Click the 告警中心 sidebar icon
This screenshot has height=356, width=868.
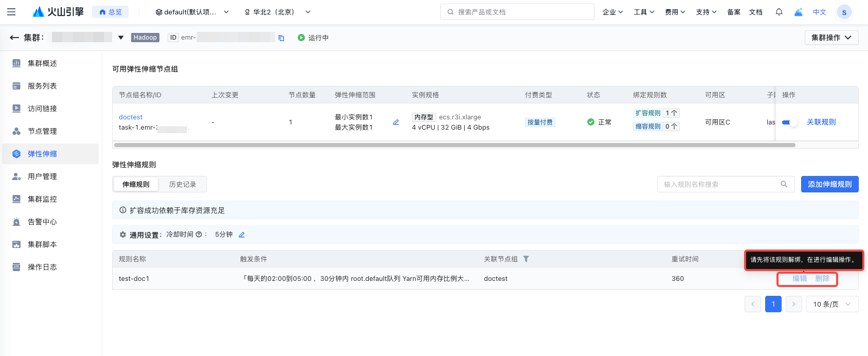click(x=16, y=222)
